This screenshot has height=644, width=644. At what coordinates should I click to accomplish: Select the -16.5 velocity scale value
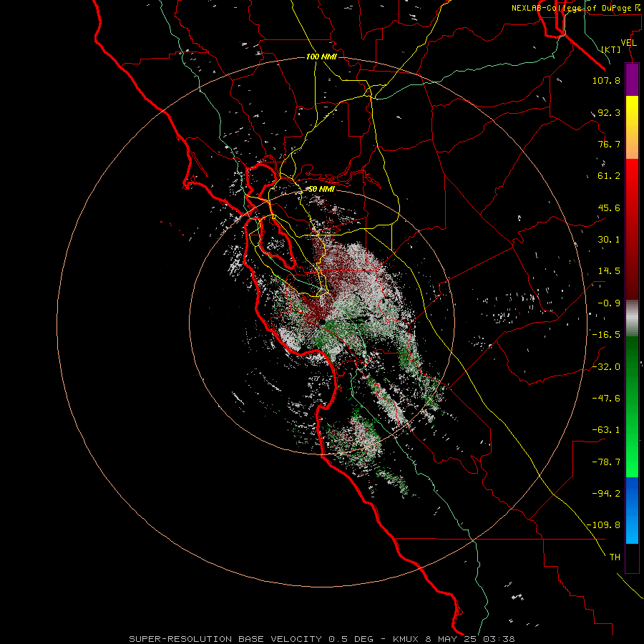(x=606, y=335)
